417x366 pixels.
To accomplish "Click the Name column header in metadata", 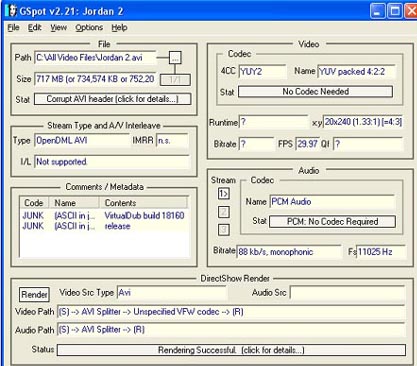I will point(74,203).
